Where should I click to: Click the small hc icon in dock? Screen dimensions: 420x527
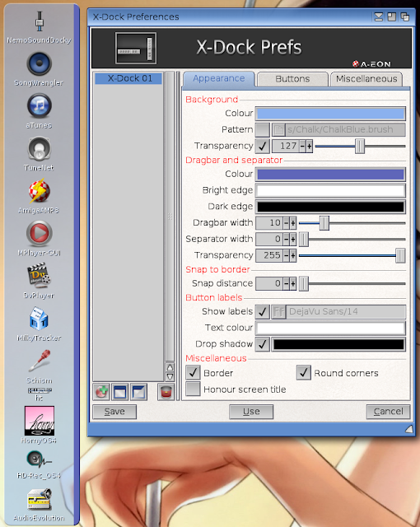[x=40, y=390]
